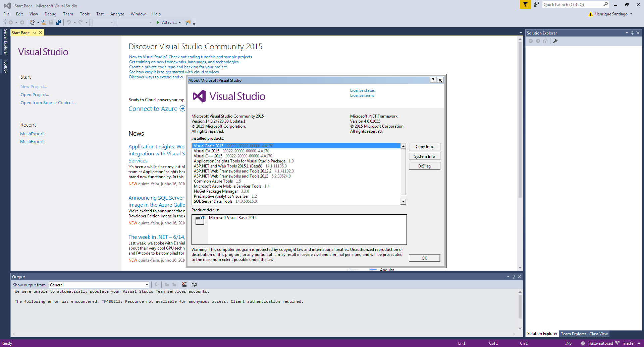The height and width of the screenshot is (347, 644).
Task: Open the Server Explorer side tab
Action: 5,42
